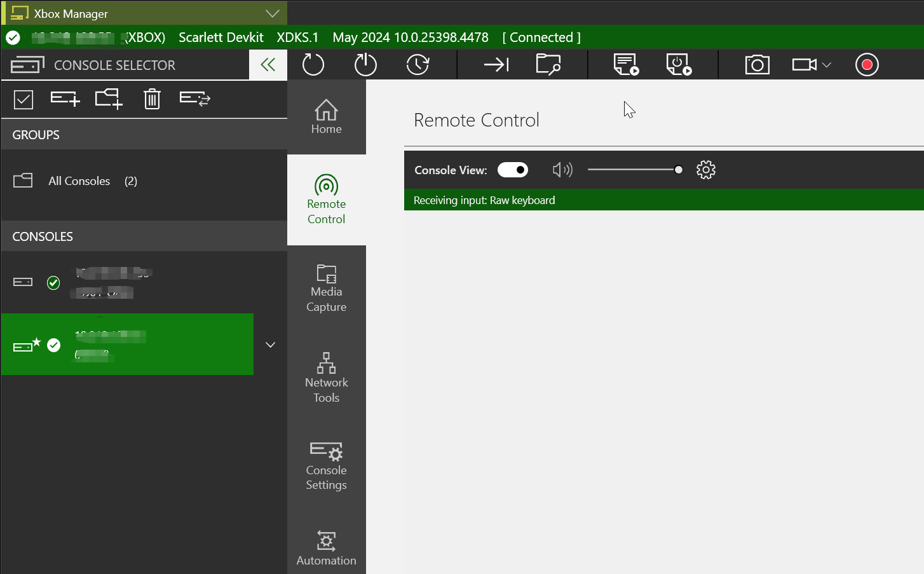Image resolution: width=924 pixels, height=574 pixels.
Task: Click the video camera capture icon
Action: click(804, 64)
